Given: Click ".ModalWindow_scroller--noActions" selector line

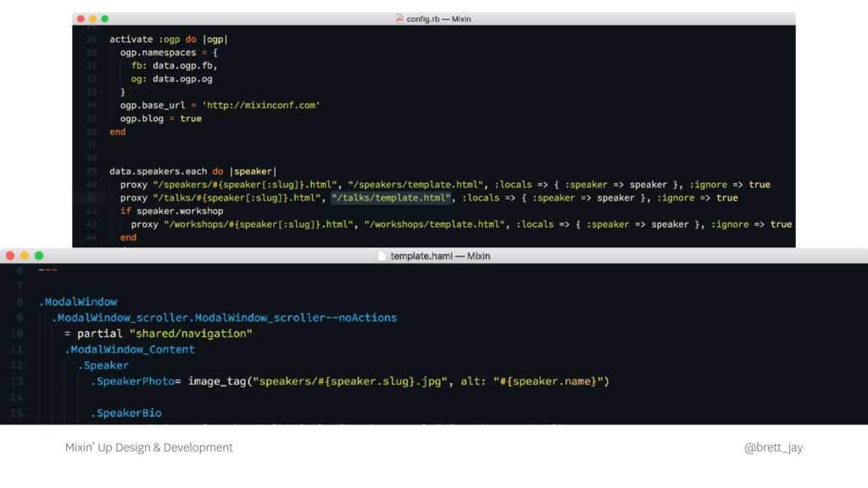Looking at the screenshot, I should click(224, 318).
